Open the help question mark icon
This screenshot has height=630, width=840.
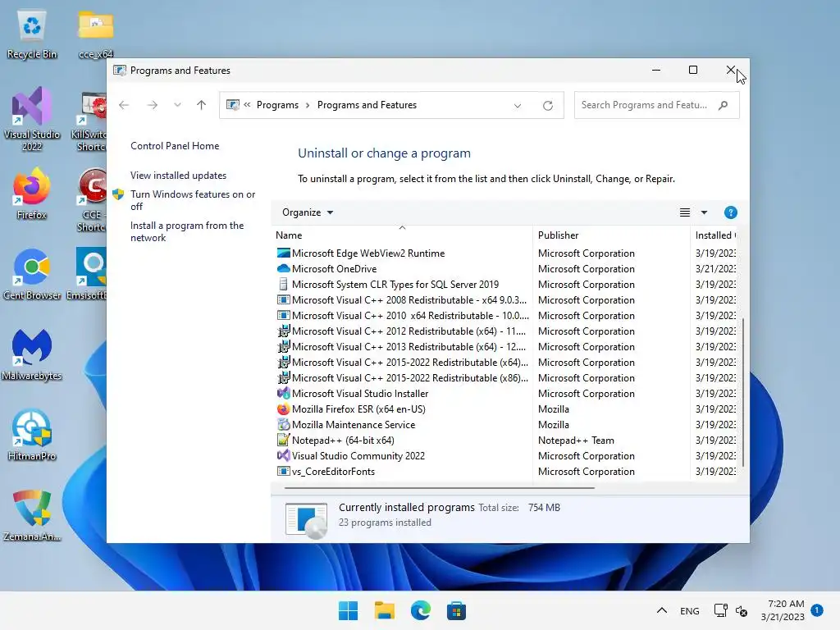click(x=730, y=212)
